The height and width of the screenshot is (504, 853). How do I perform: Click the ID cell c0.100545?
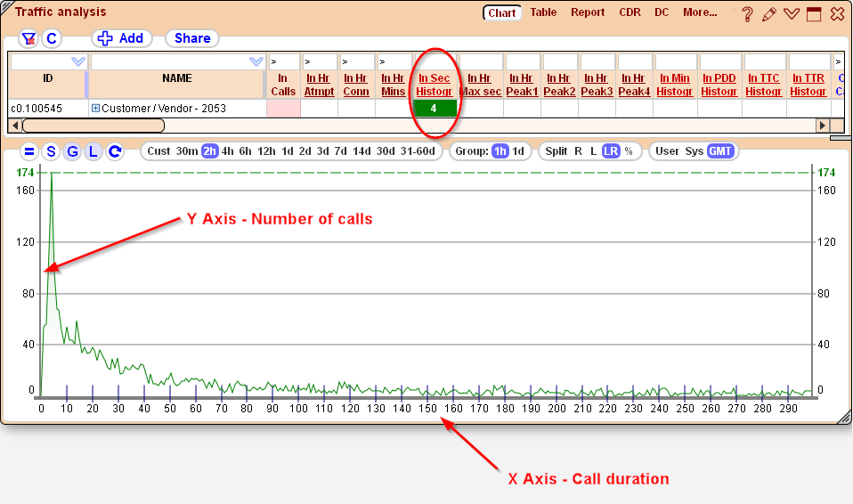coord(48,109)
